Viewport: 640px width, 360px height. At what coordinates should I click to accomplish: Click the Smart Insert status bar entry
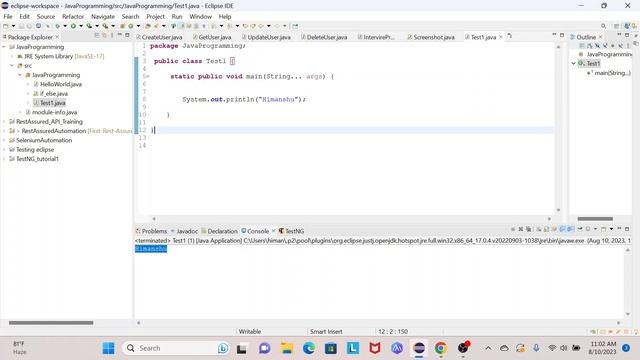pos(326,331)
